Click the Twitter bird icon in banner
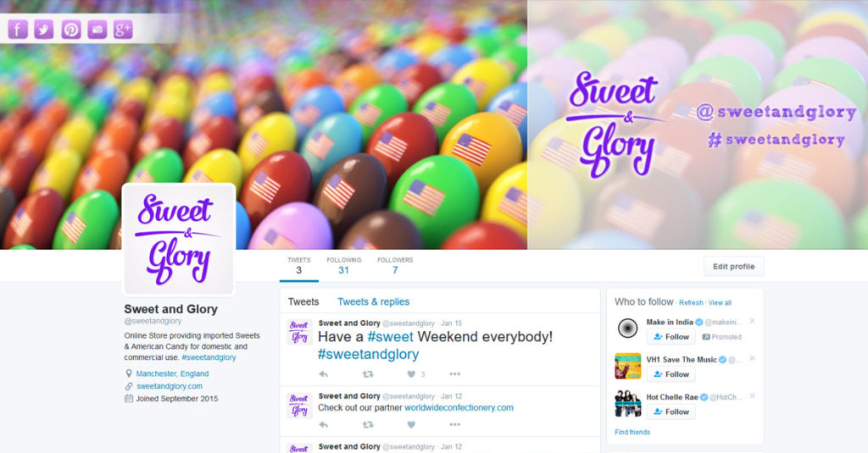The width and height of the screenshot is (868, 453). coord(44,30)
